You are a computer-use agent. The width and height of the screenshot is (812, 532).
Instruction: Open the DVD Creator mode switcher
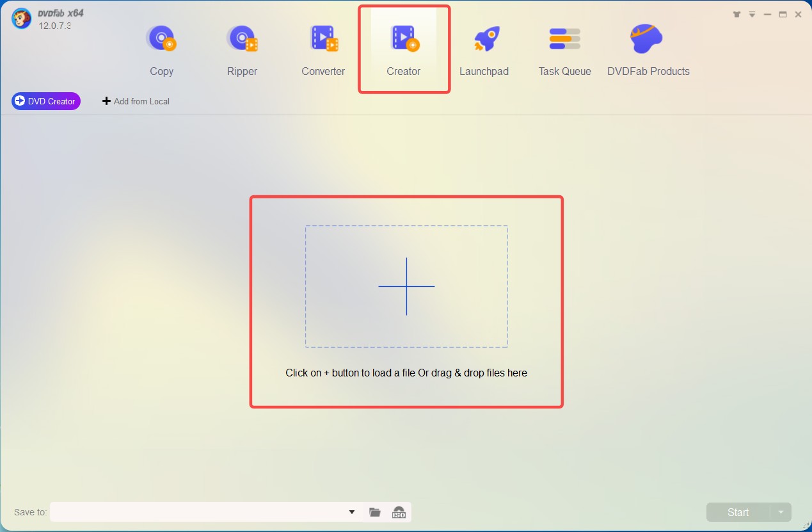pyautogui.click(x=46, y=101)
